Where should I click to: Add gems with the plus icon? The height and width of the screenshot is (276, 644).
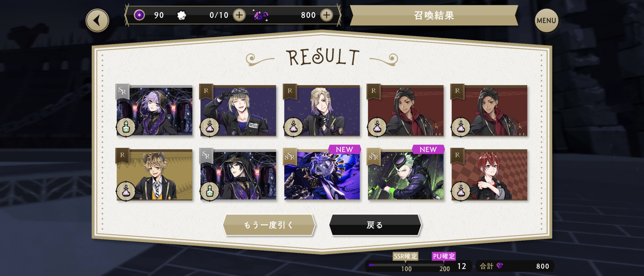pos(327,15)
